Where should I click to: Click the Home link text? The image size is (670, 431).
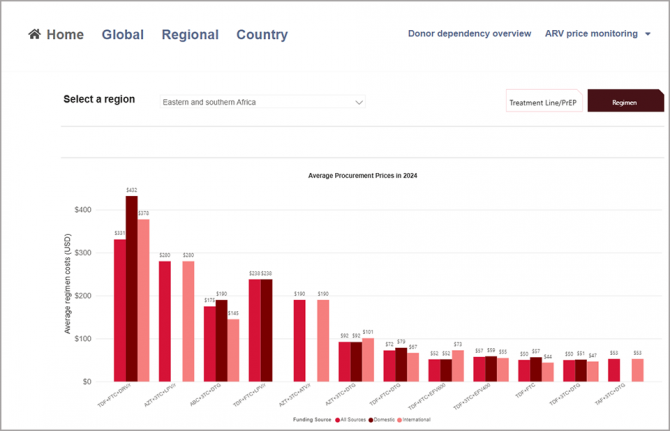(65, 34)
